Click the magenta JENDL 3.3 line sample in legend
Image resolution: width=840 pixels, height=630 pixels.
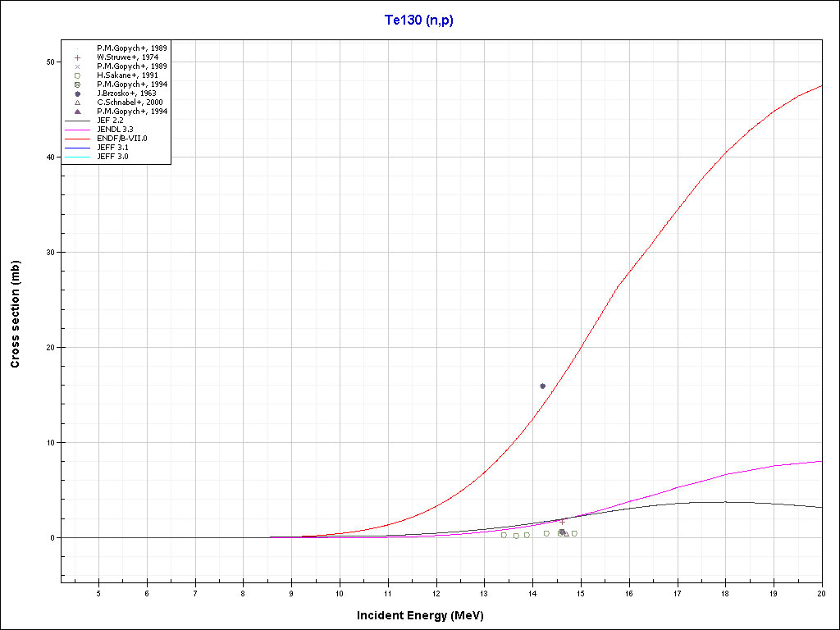point(77,130)
